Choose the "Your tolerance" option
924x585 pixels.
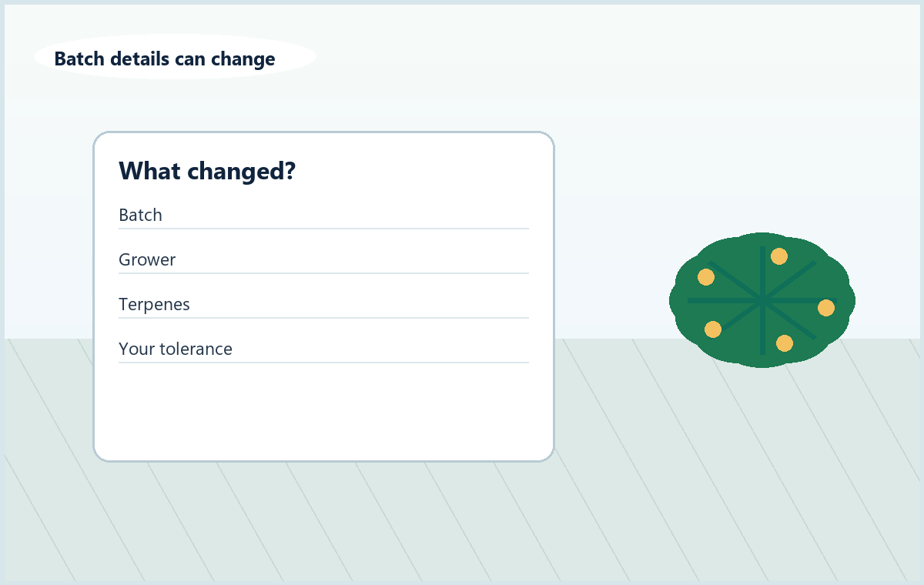tap(323, 349)
